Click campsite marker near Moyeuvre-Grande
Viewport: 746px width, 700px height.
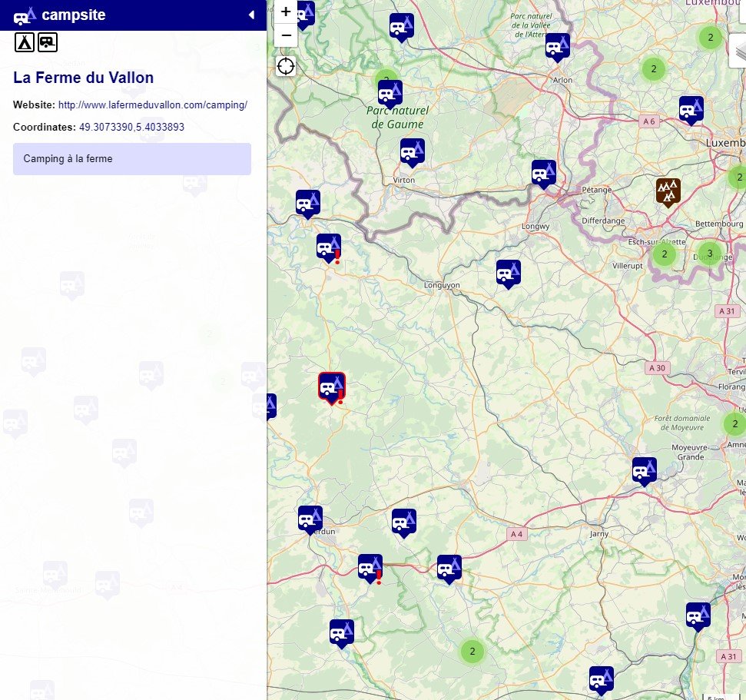(x=644, y=470)
